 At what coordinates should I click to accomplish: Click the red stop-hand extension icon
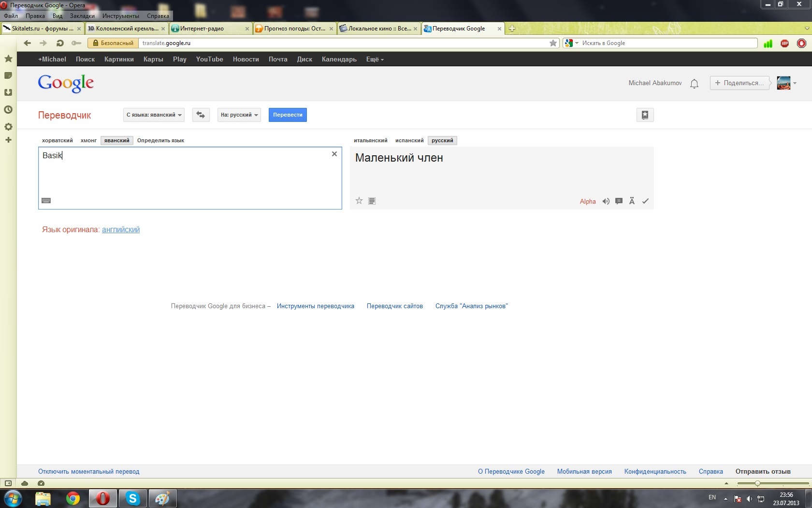(x=801, y=44)
